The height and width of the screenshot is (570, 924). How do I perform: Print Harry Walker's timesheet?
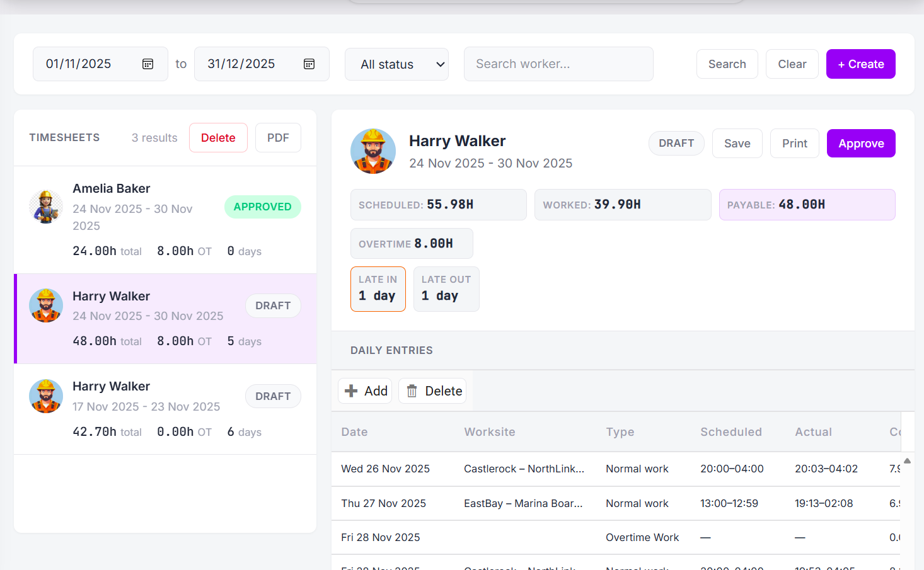[x=794, y=143]
